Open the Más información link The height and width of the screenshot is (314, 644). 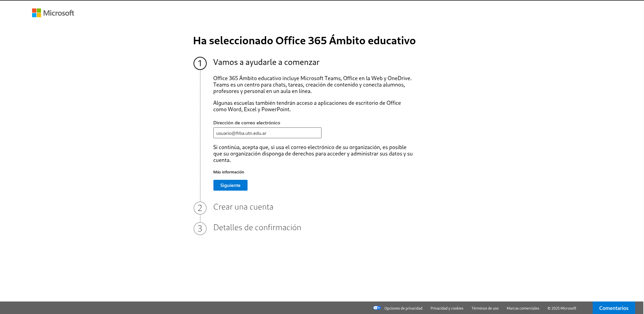coord(229,172)
